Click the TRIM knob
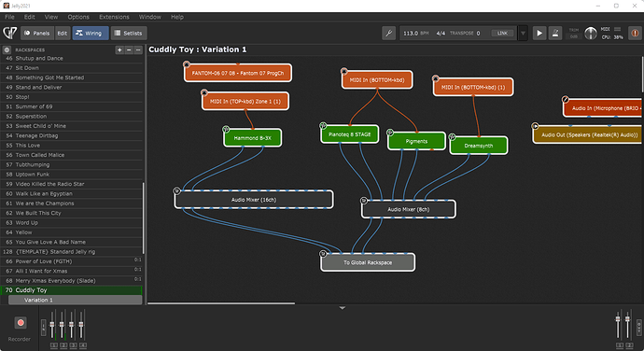 [x=591, y=34]
